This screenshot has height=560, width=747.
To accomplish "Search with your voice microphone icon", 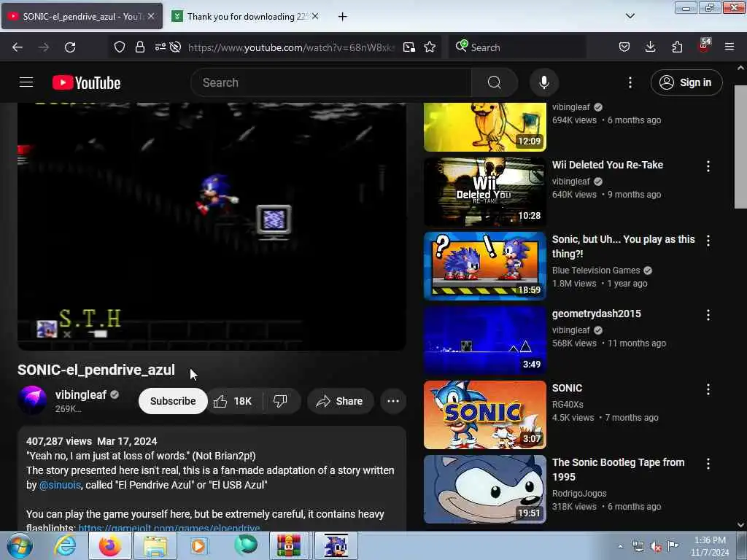I will point(543,82).
